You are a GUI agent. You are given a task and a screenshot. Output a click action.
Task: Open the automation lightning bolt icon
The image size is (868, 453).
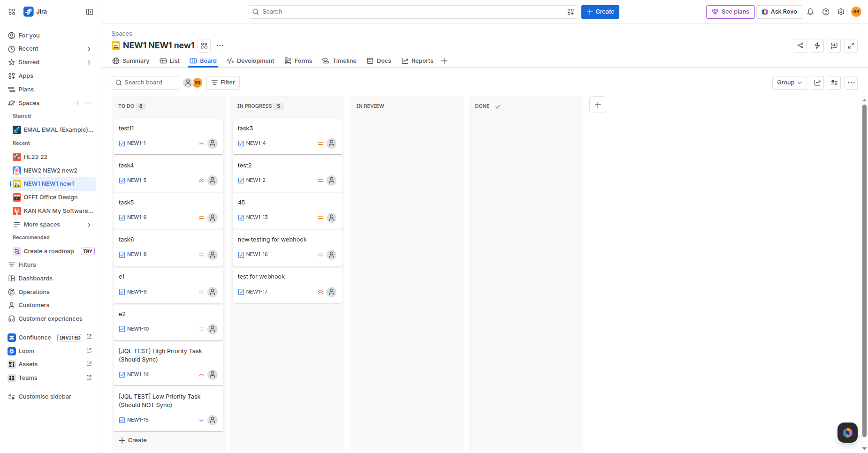coord(817,45)
